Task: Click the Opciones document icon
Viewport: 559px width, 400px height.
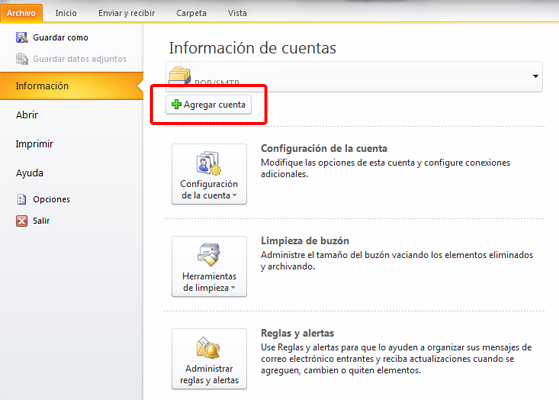Action: point(22,199)
